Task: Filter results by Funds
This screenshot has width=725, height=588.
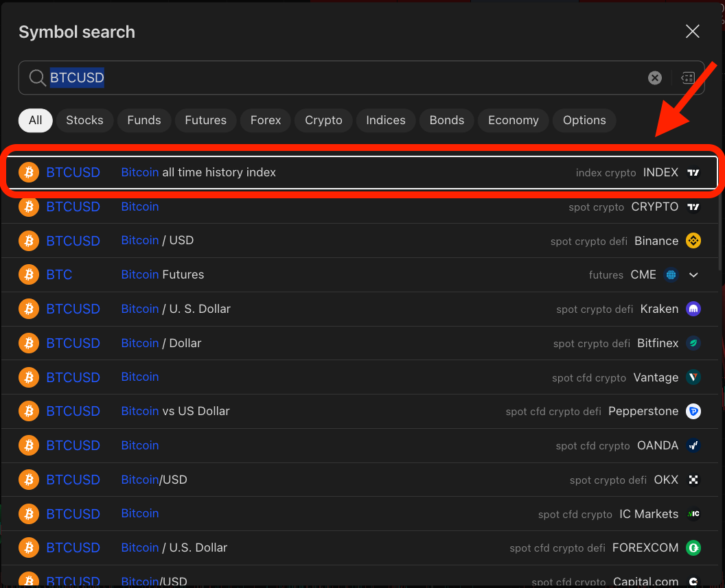Action: coord(143,120)
